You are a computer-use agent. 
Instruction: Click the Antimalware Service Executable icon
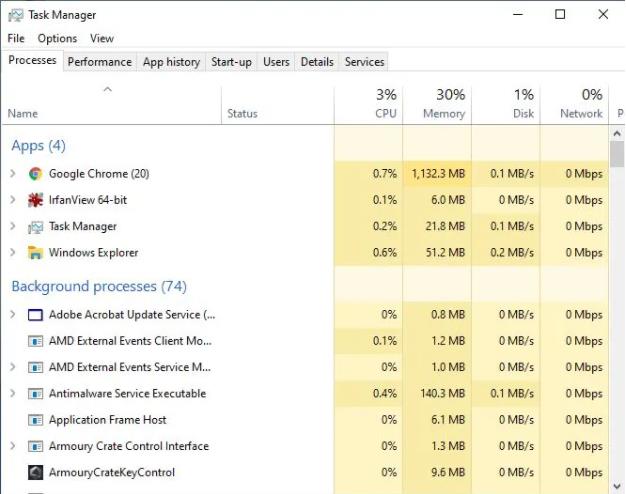[35, 394]
